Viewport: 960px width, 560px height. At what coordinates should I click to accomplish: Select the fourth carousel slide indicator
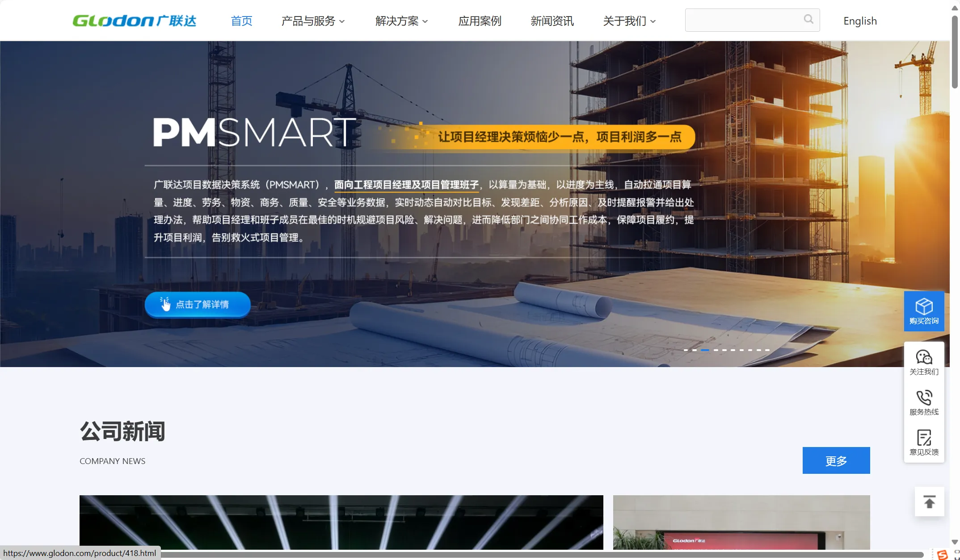pyautogui.click(x=716, y=350)
